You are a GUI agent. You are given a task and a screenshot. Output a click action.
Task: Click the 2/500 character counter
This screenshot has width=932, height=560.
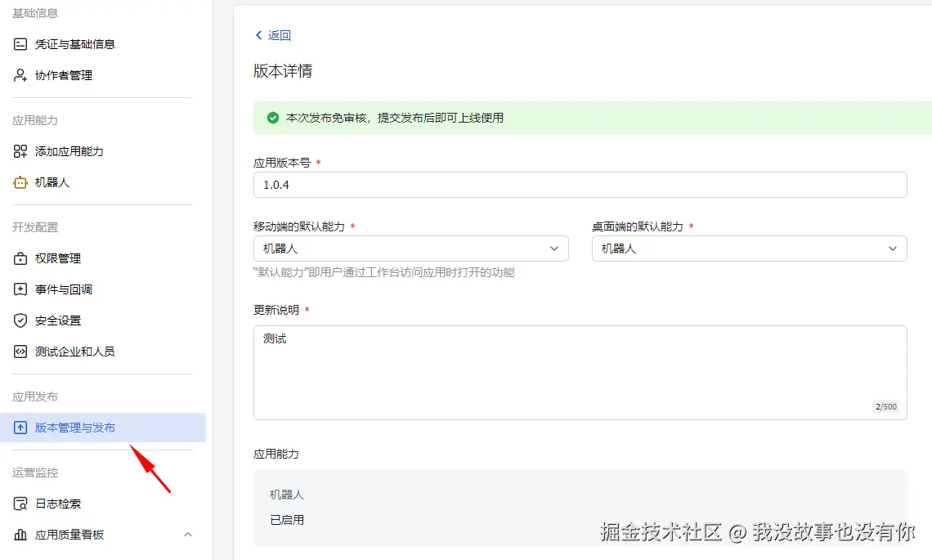[886, 406]
